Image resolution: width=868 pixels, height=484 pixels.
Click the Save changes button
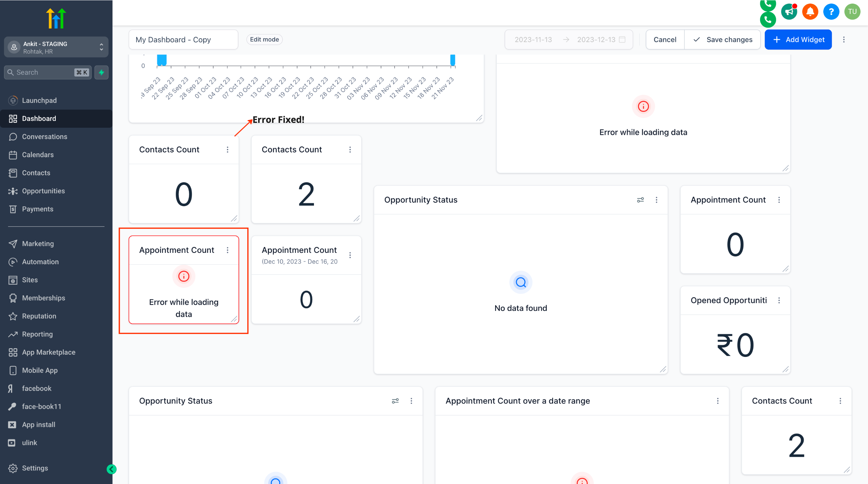pos(723,40)
